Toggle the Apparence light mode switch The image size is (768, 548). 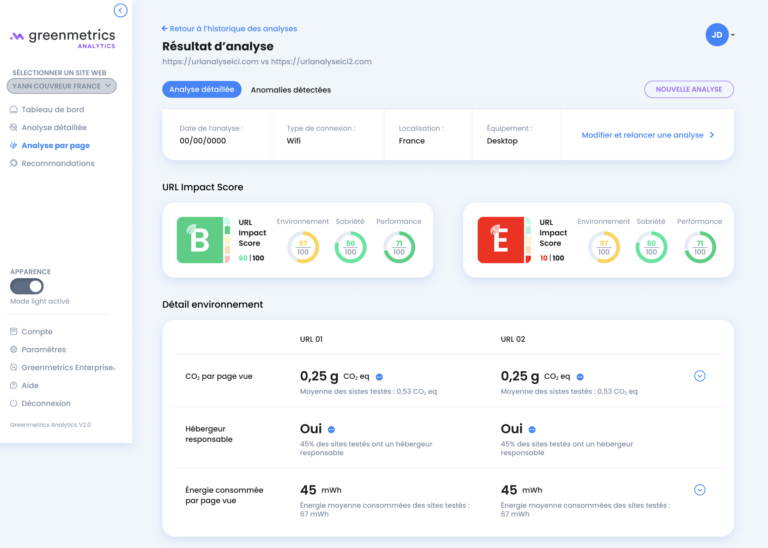(x=27, y=286)
